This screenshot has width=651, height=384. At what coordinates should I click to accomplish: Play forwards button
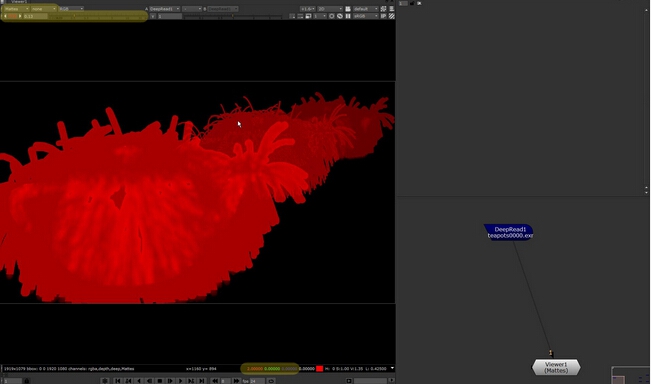click(180, 381)
